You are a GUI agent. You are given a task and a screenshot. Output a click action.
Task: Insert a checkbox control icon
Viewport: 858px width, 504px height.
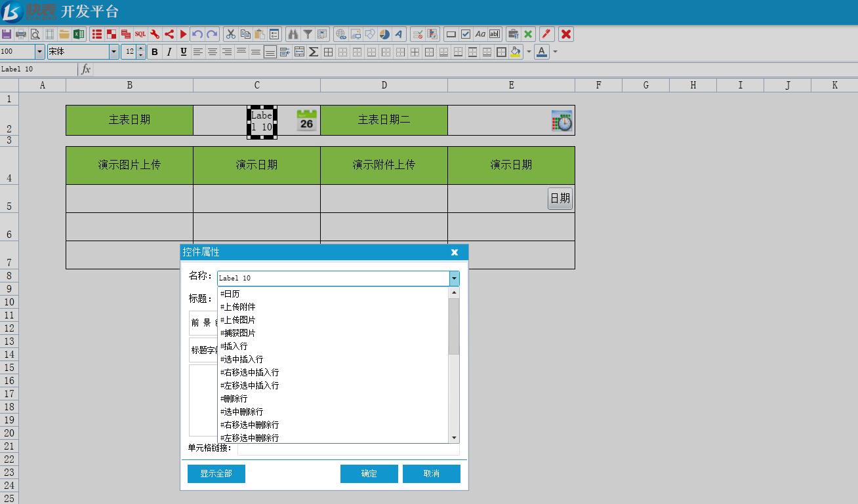(x=466, y=34)
